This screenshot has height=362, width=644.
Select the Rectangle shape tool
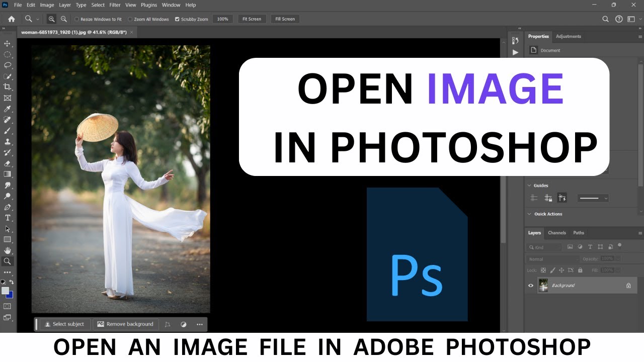(8, 239)
